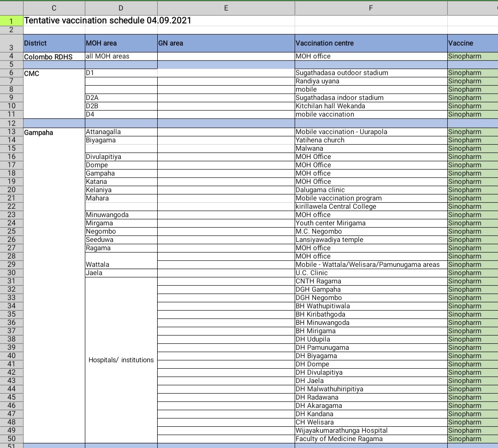
Task: Select row 13 header
Action: click(x=12, y=132)
